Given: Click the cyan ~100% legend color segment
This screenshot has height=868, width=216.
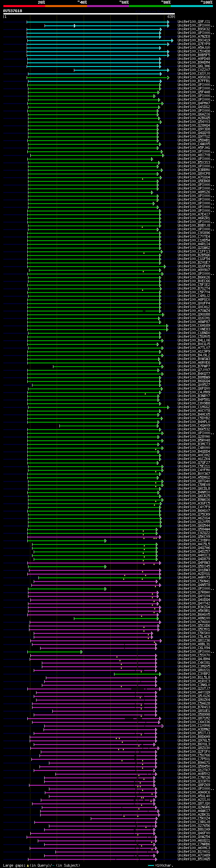Looking at the screenshot, I should click(191, 6).
